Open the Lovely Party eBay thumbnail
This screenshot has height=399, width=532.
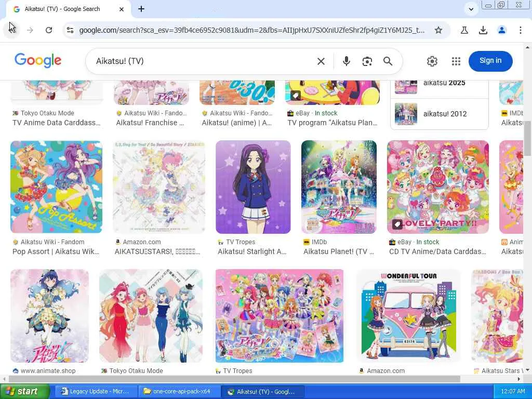(x=437, y=187)
